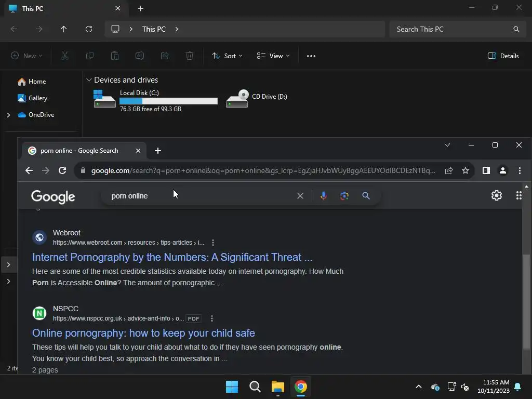Expand the chevron after This PC breadcrumb
This screenshot has height=399, width=532.
pyautogui.click(x=177, y=29)
